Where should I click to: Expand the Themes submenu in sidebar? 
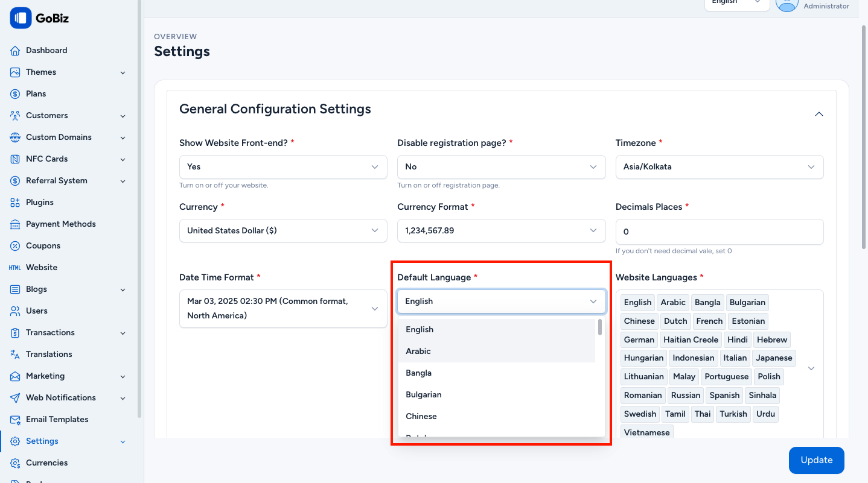[x=123, y=72]
